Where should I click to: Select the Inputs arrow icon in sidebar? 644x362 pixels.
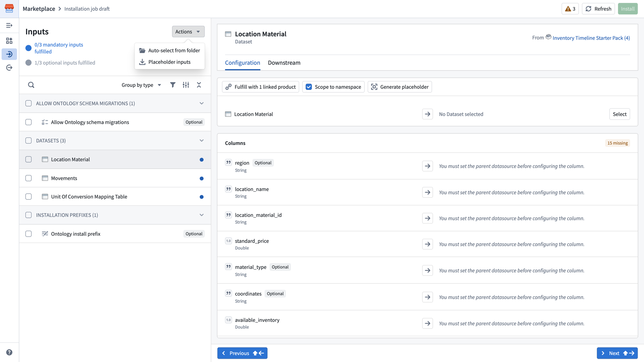(9, 54)
